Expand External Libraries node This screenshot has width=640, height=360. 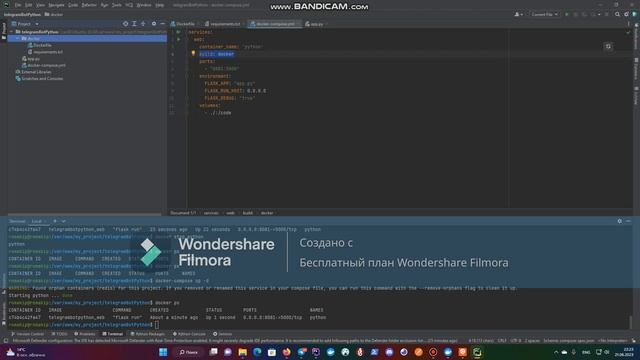pyautogui.click(x=33, y=72)
